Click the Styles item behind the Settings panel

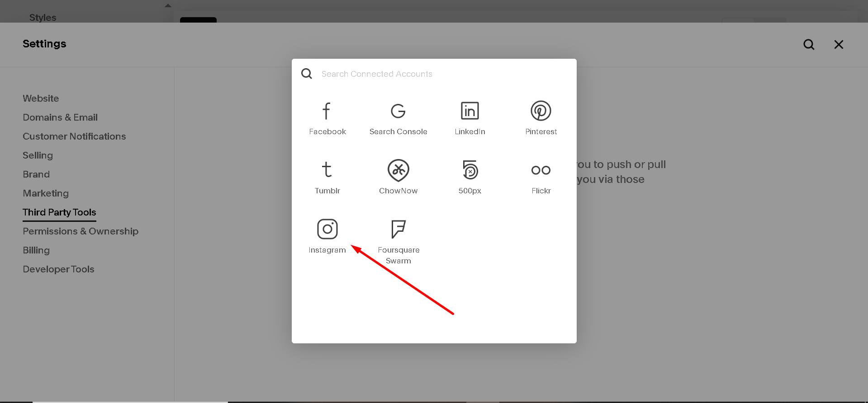point(43,18)
